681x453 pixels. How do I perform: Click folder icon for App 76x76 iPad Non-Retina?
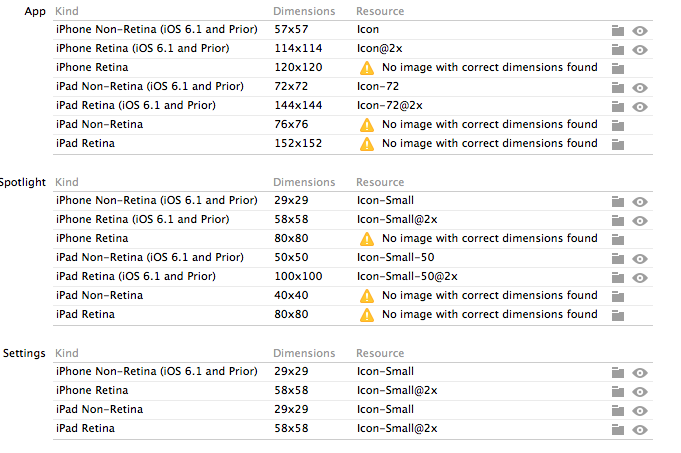[618, 125]
